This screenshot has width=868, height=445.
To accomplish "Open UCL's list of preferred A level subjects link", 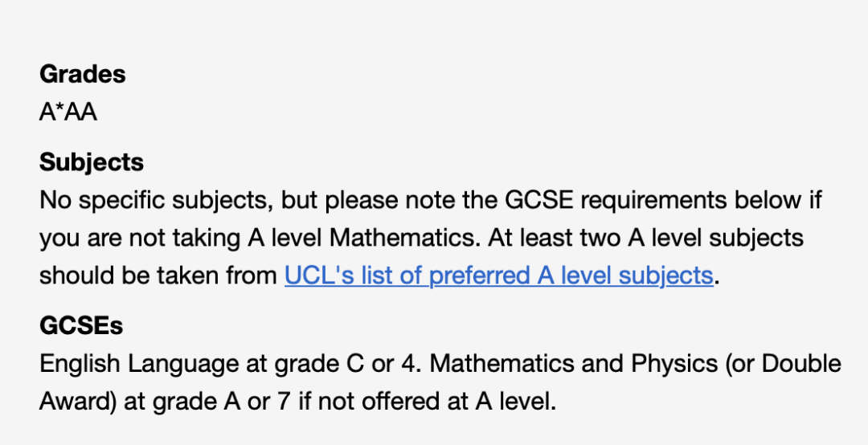I will coord(499,275).
